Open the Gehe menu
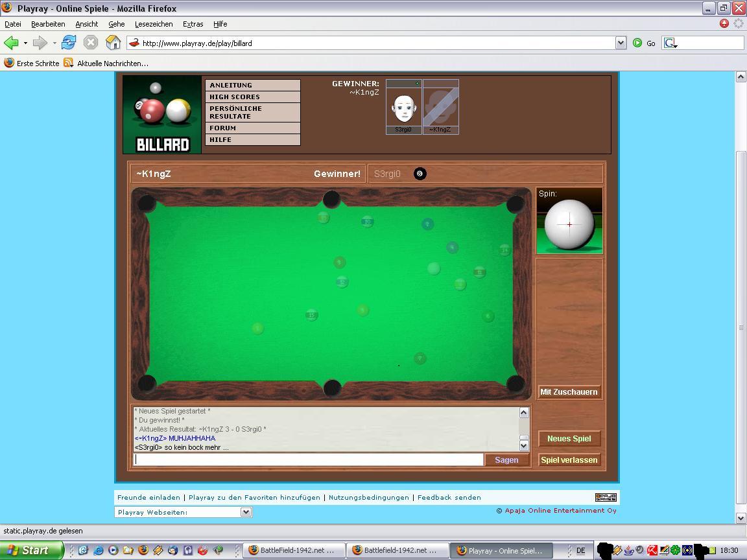 pos(117,24)
